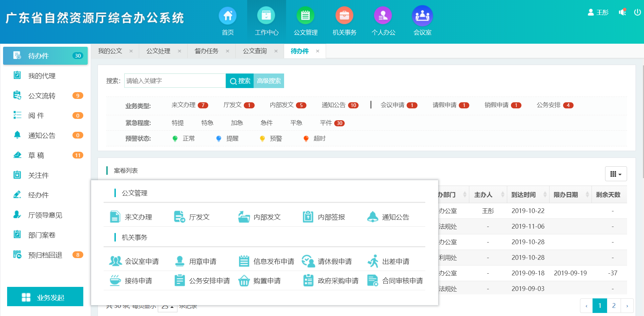The width and height of the screenshot is (644, 316).
Task: Open the 公文管理 module icon
Action: tap(305, 16)
